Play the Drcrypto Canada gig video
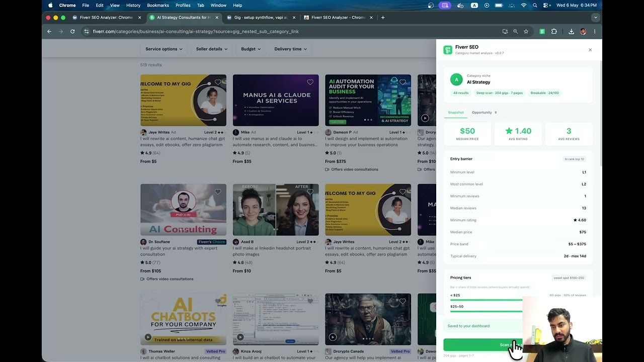The height and width of the screenshot is (362, 644). (x=333, y=337)
